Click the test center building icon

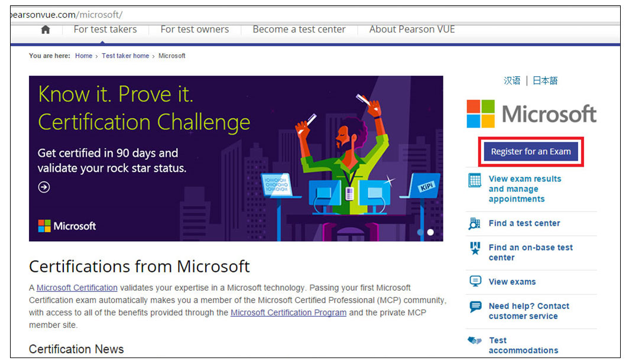tap(475, 223)
